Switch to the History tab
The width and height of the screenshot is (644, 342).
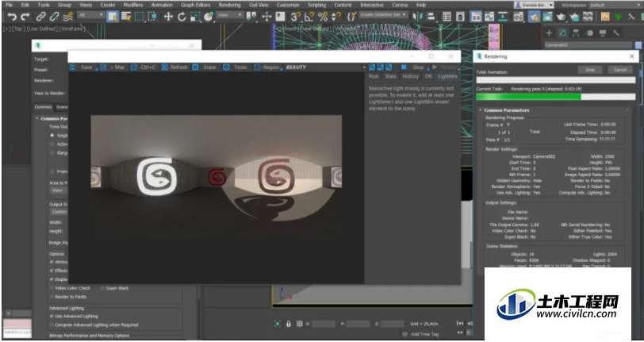pos(410,76)
